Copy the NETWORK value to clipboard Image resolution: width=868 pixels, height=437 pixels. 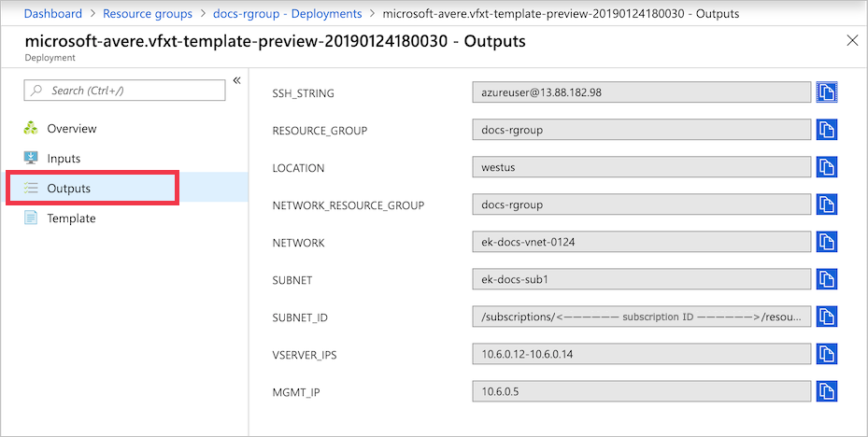pos(827,242)
